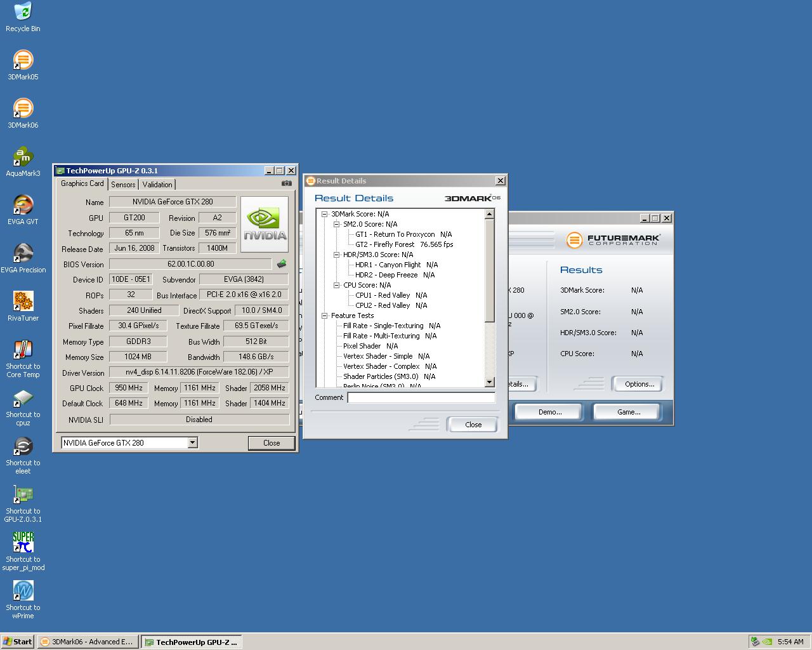Collapse the CPU Score tree node
This screenshot has width=812, height=650.
click(x=336, y=285)
